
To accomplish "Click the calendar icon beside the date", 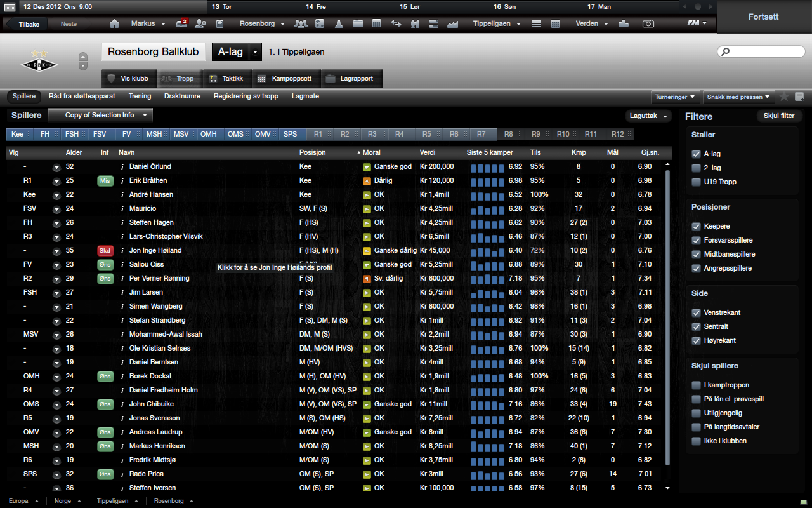I will click(10, 6).
